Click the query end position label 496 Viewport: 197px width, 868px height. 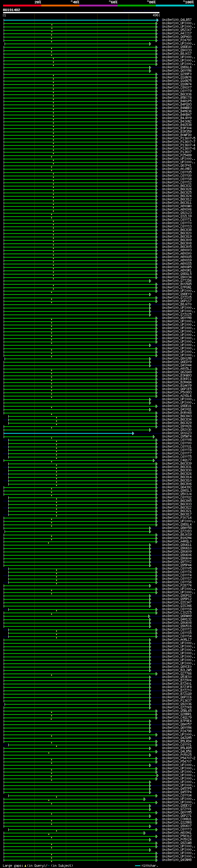[155, 15]
